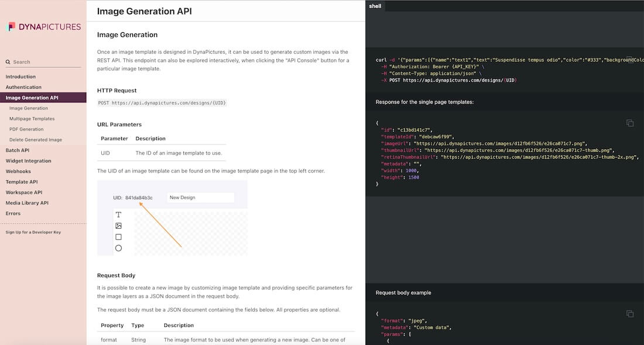Click the UID value 841da84b3c
The height and width of the screenshot is (345, 644).
point(139,198)
